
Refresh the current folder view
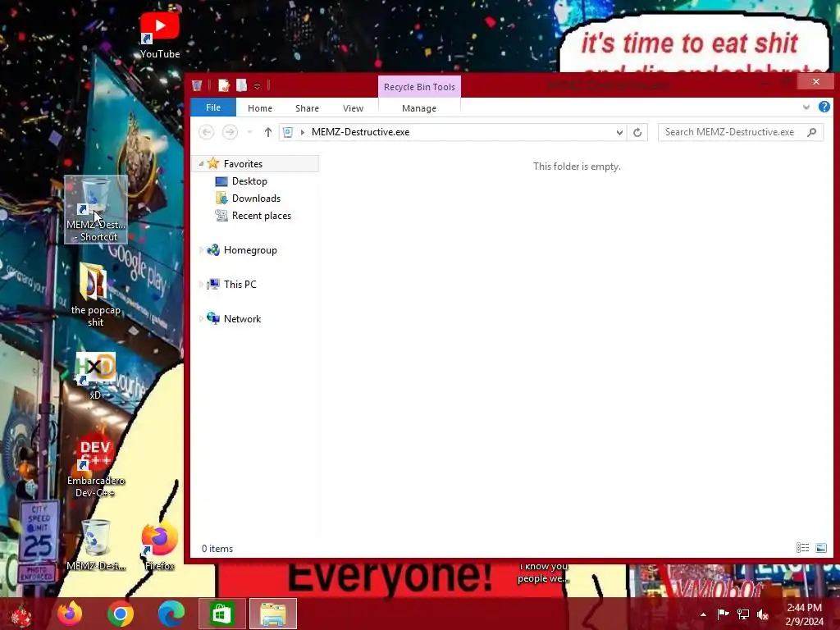[x=637, y=132]
